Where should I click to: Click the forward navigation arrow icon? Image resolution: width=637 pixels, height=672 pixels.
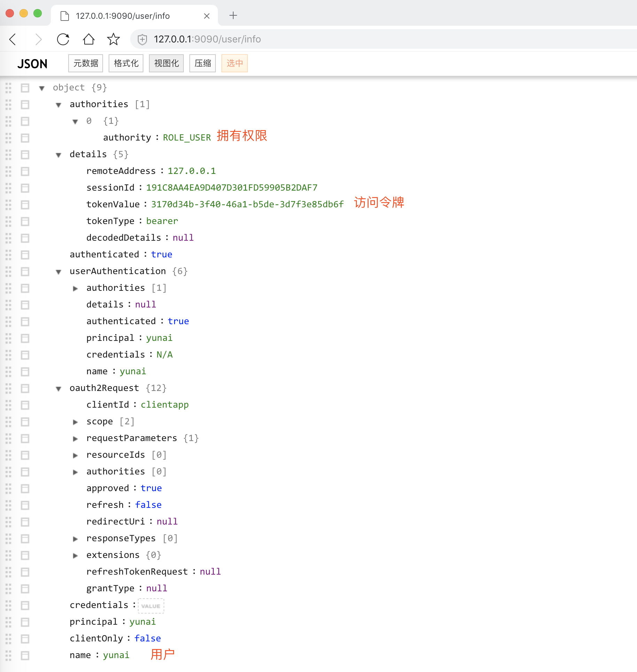click(x=38, y=39)
